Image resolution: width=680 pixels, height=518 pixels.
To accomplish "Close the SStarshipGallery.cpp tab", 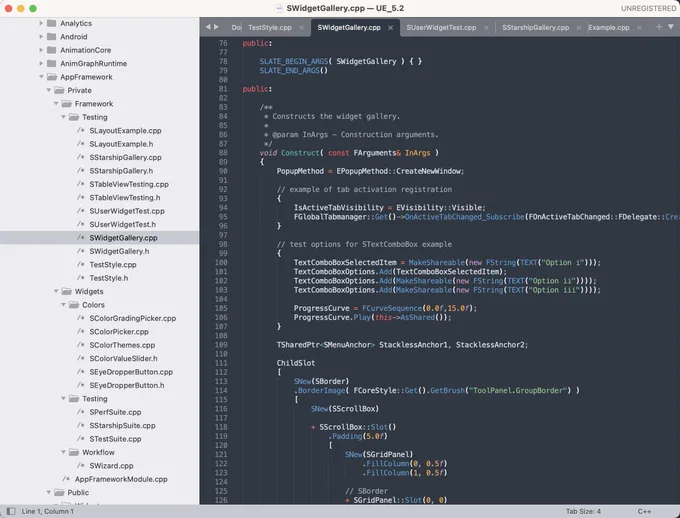I will coord(579,28).
